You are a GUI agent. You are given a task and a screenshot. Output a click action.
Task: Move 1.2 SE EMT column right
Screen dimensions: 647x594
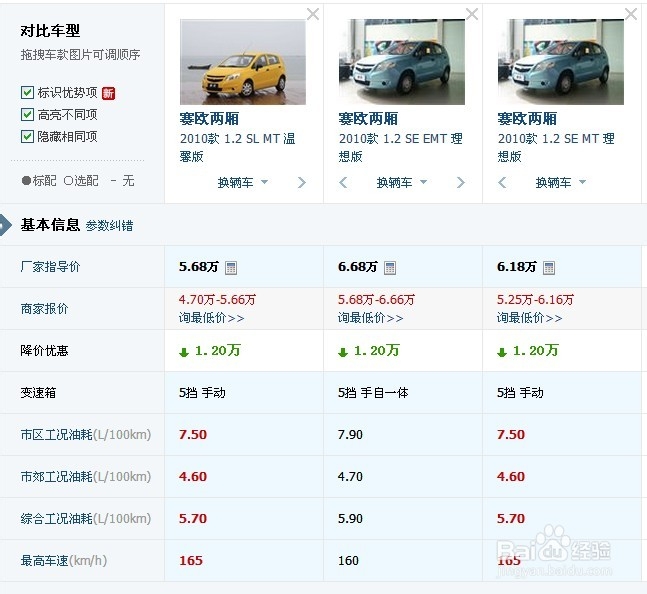461,182
